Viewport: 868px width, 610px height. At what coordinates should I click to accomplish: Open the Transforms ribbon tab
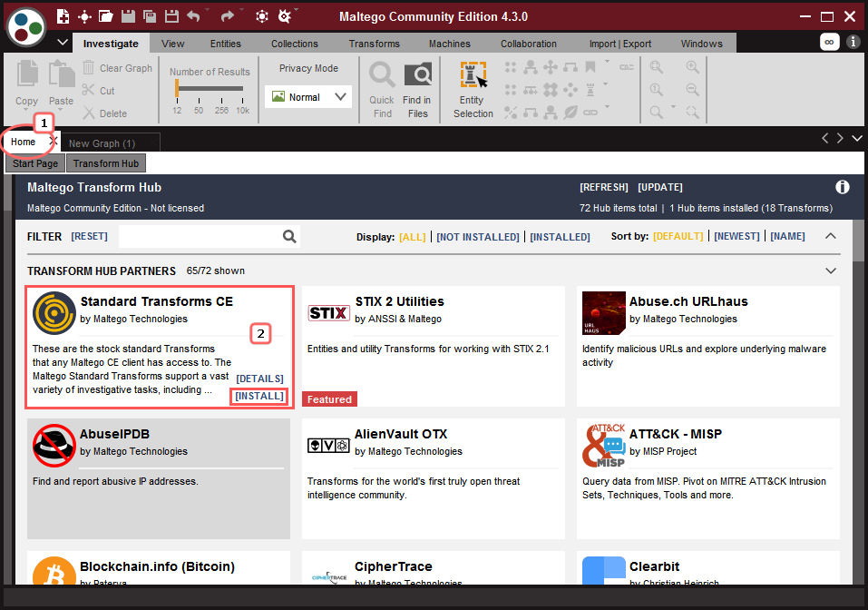pos(374,44)
